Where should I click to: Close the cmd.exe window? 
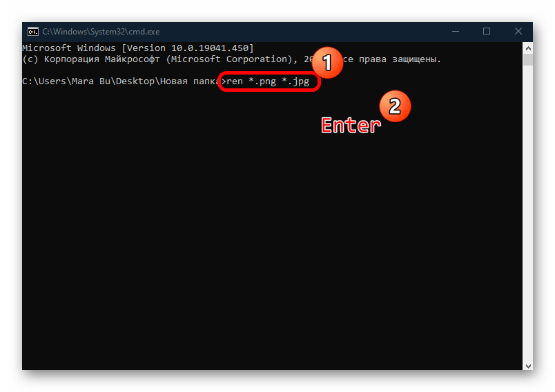coord(518,32)
